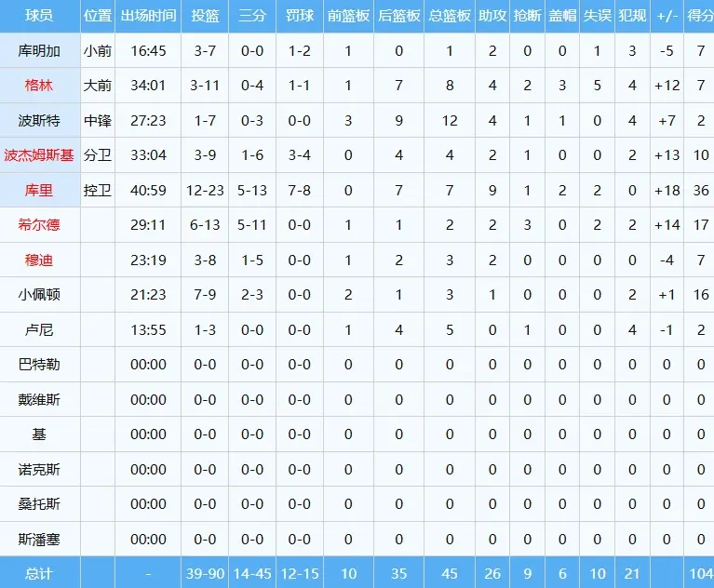Image resolution: width=714 pixels, height=588 pixels.
Task: Click 库里's points value 36
Action: click(x=701, y=190)
